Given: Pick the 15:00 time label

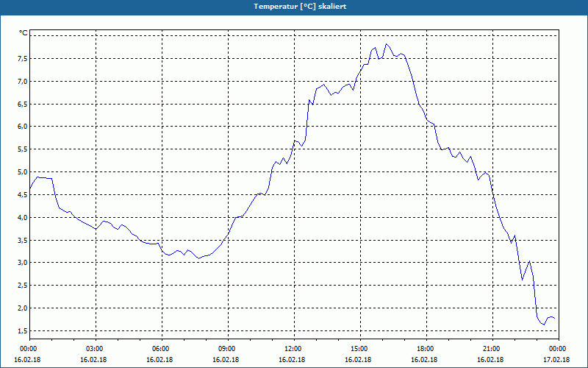Looking at the screenshot, I should click(x=360, y=349).
